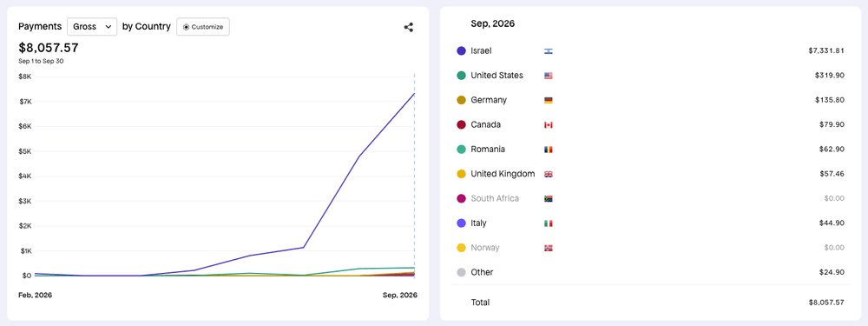
Task: Toggle the Israel series color dot
Action: click(461, 50)
